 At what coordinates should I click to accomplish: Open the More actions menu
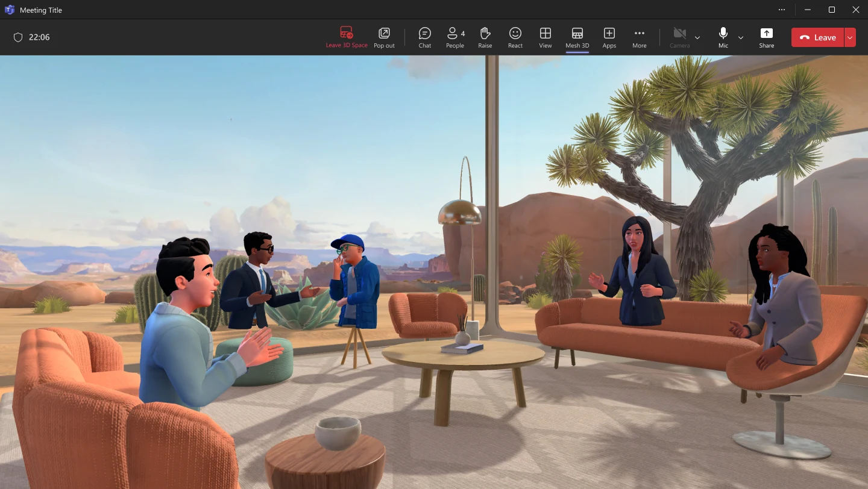(640, 37)
